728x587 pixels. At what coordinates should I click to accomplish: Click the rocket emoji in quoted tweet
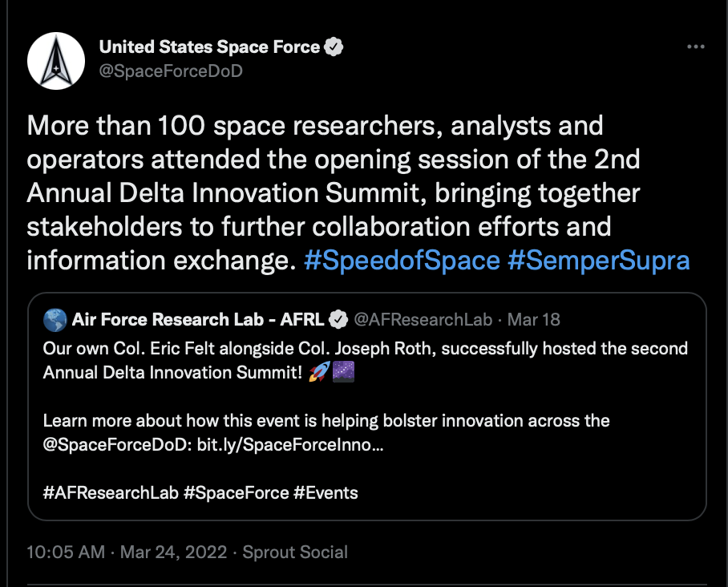(319, 371)
